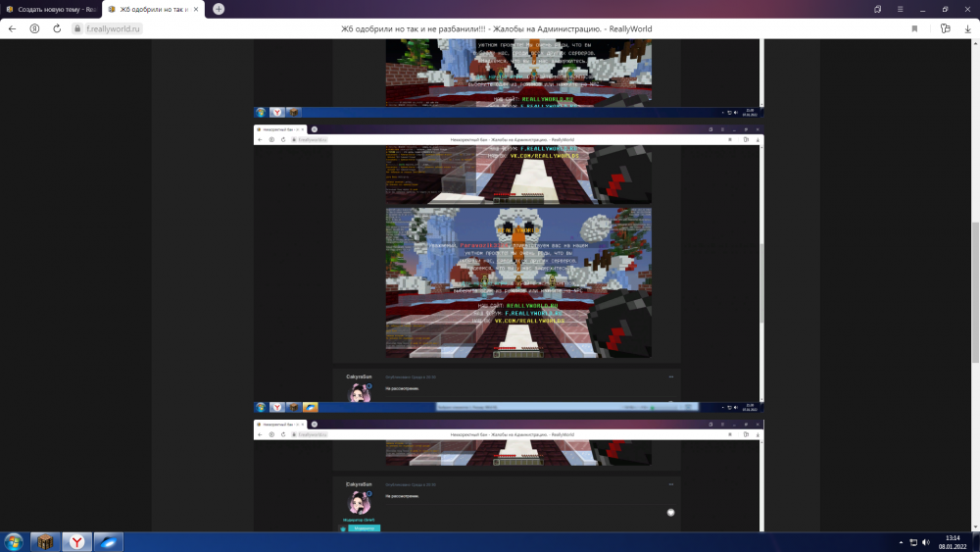Go back using the browser back arrow
980x552 pixels.
click(x=12, y=28)
